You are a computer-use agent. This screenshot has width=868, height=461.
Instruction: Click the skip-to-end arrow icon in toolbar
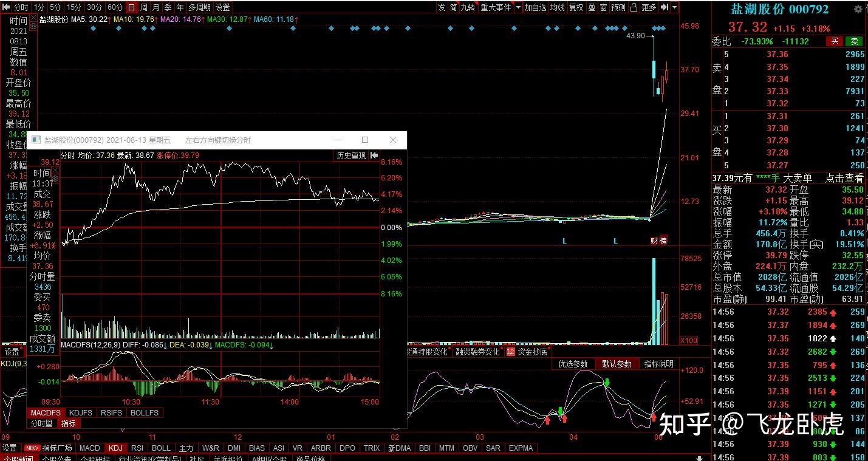(665, 7)
